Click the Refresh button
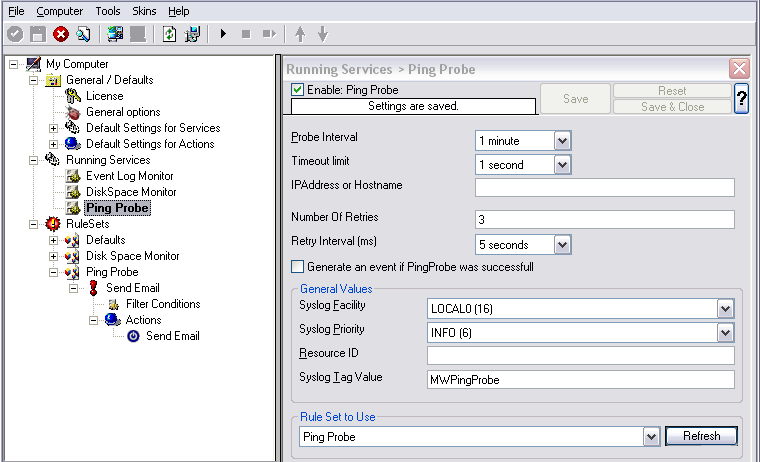This screenshot has height=462, width=760. [701, 436]
